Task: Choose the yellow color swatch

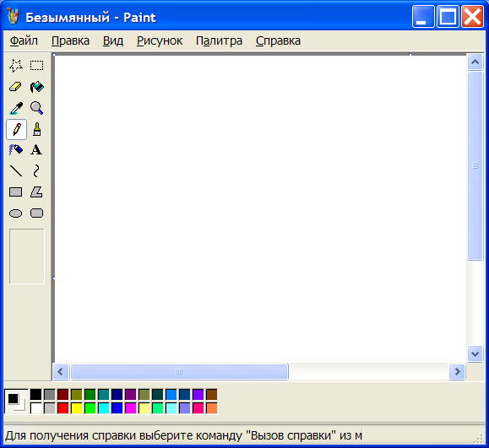Action: [76, 408]
